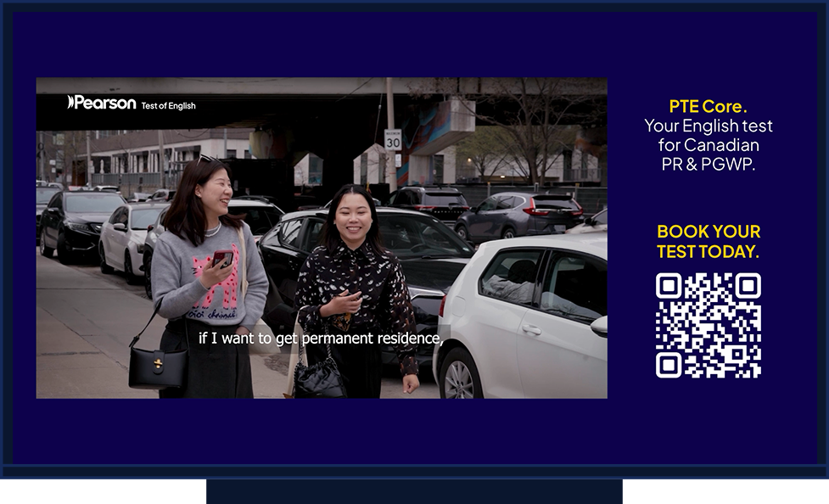Click the QR code's top-right corner square
Viewport: 829px width, 504px height.
pyautogui.click(x=747, y=287)
